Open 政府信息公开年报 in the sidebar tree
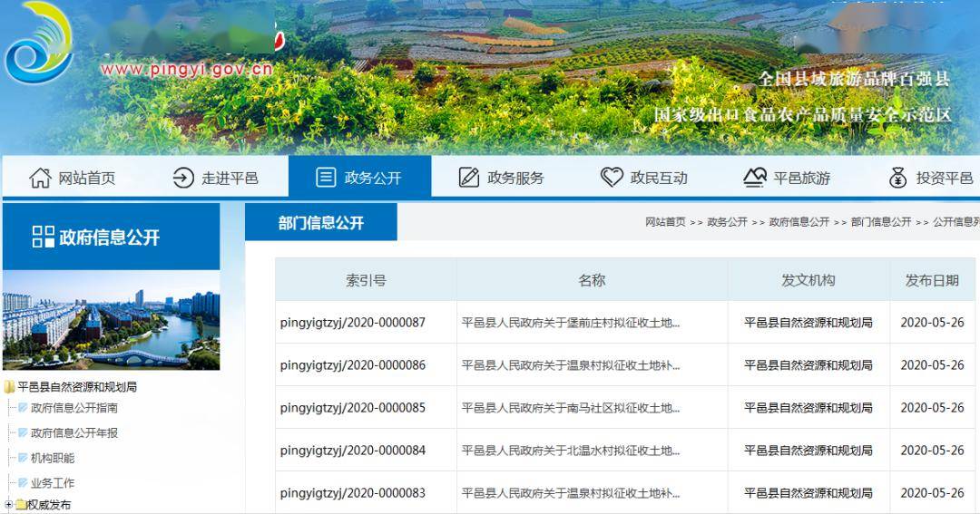980x514 pixels. tap(74, 433)
